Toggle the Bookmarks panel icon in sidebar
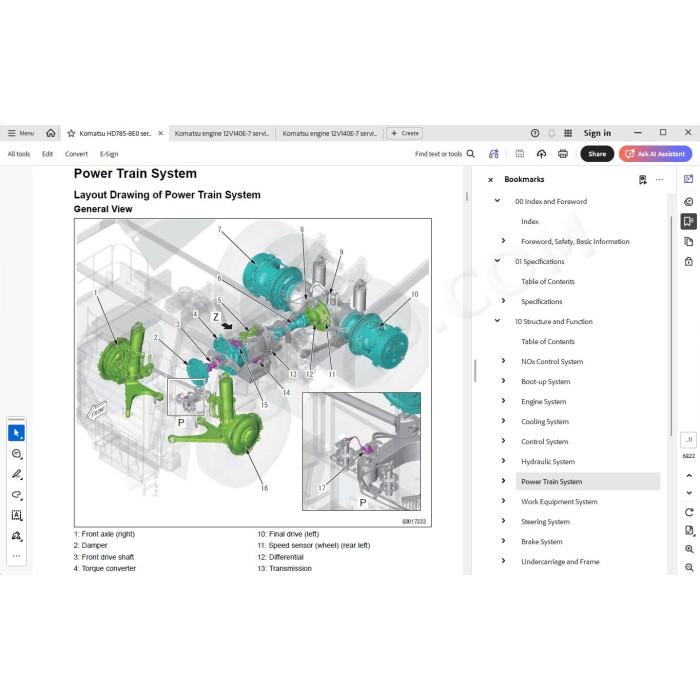This screenshot has height=700, width=700. (688, 221)
